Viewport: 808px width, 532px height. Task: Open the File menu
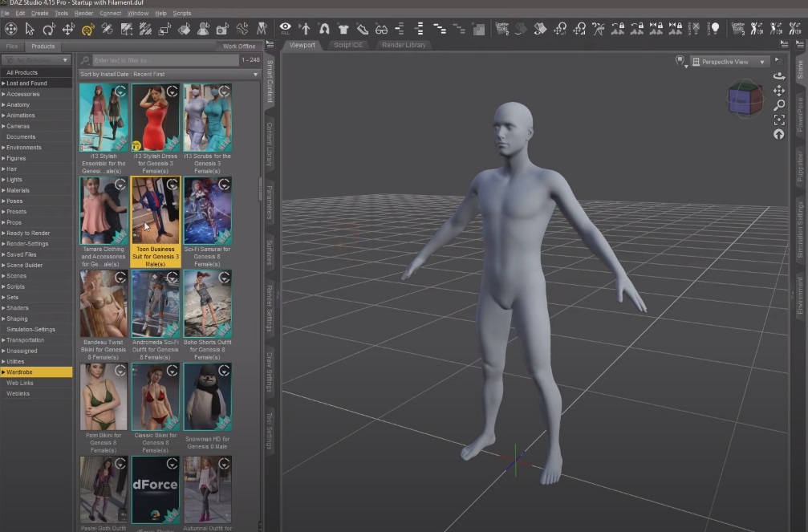(x=5, y=13)
